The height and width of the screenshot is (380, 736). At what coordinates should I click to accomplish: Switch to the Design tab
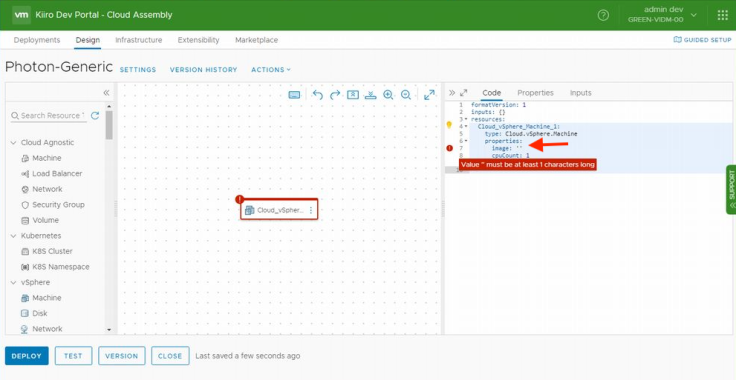tap(88, 40)
